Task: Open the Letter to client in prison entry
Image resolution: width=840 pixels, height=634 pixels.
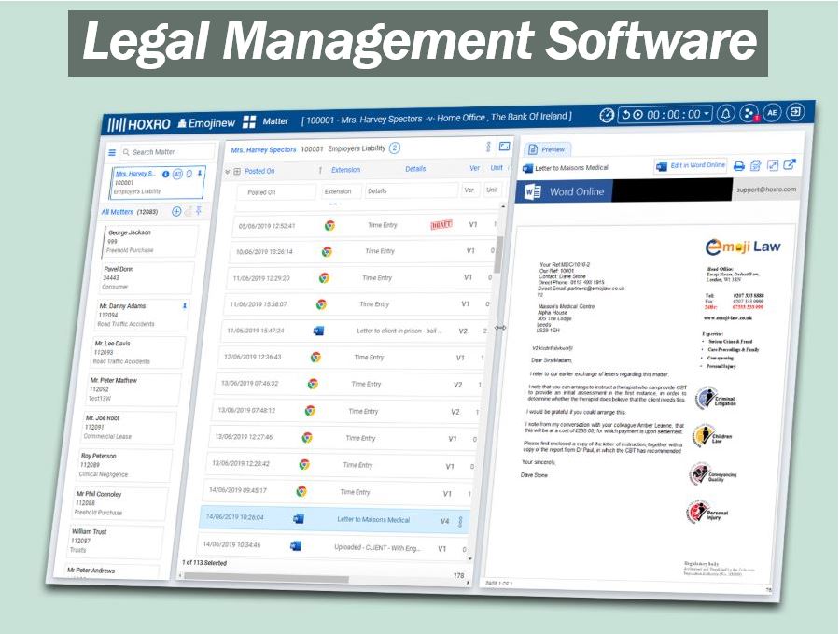Action: tap(399, 331)
